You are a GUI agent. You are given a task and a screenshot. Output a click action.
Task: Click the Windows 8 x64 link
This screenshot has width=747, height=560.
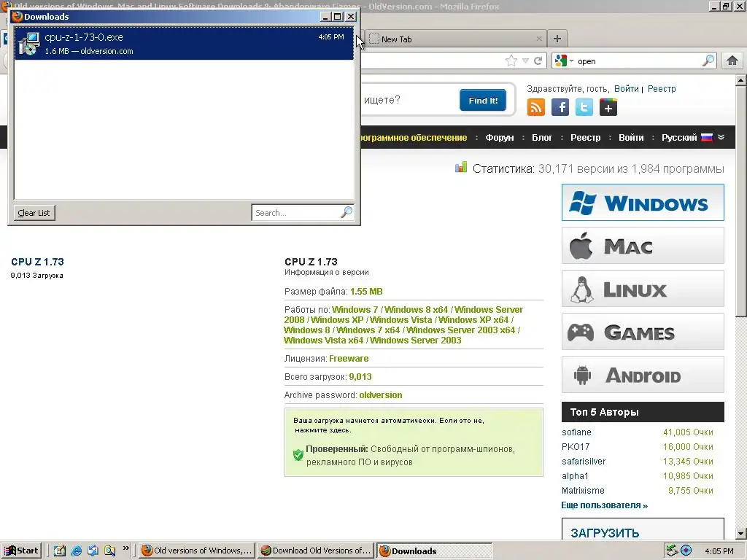point(416,310)
